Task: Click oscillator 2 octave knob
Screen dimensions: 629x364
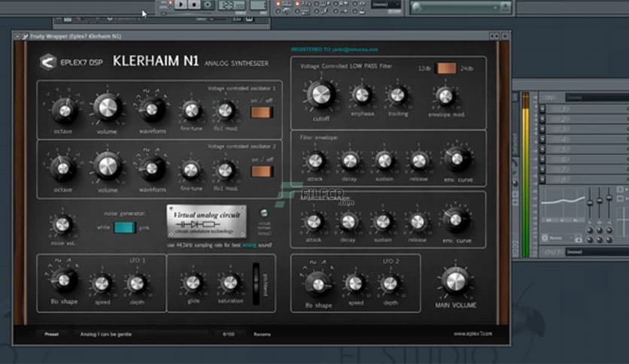Action: click(x=63, y=168)
